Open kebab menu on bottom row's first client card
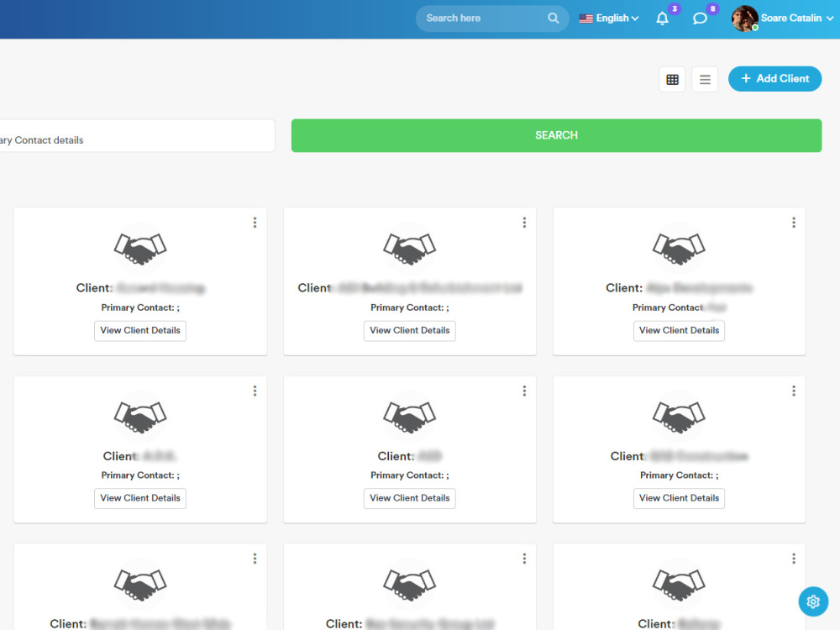 point(255,559)
